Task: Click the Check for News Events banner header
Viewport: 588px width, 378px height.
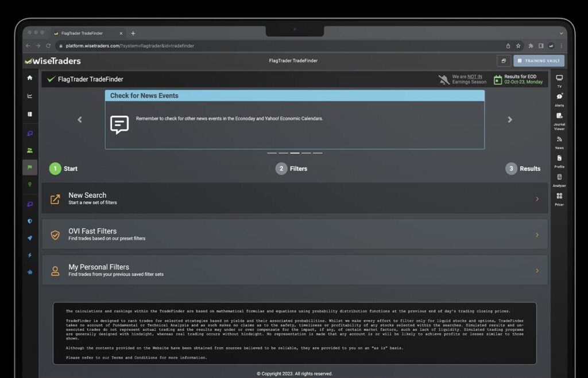Action: click(295, 96)
